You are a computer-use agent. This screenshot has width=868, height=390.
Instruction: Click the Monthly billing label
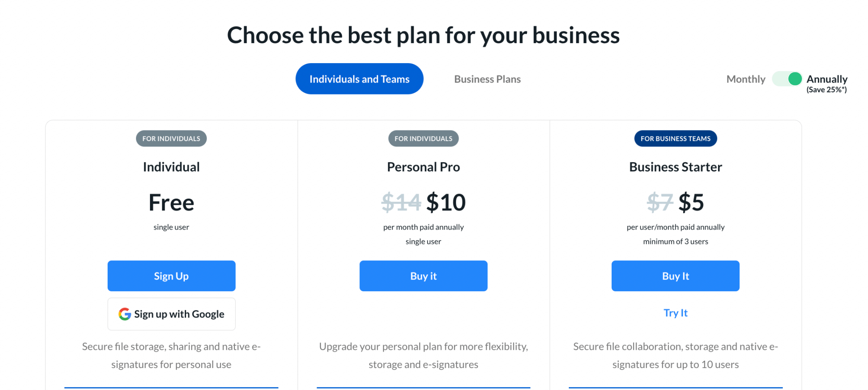pos(745,79)
